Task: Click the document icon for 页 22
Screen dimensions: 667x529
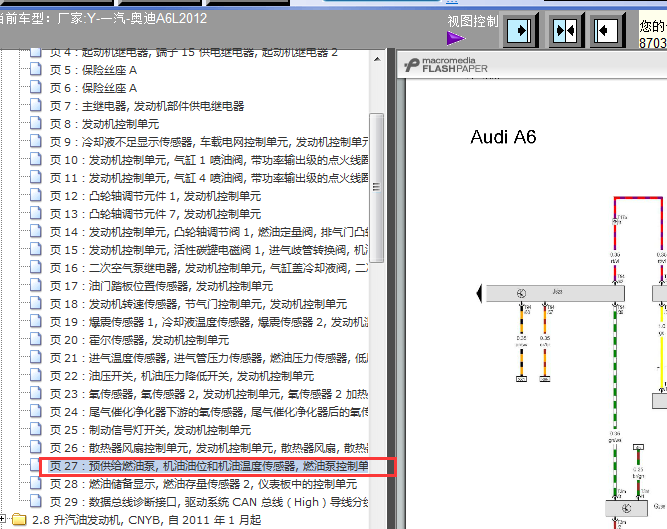Action: coord(36,375)
